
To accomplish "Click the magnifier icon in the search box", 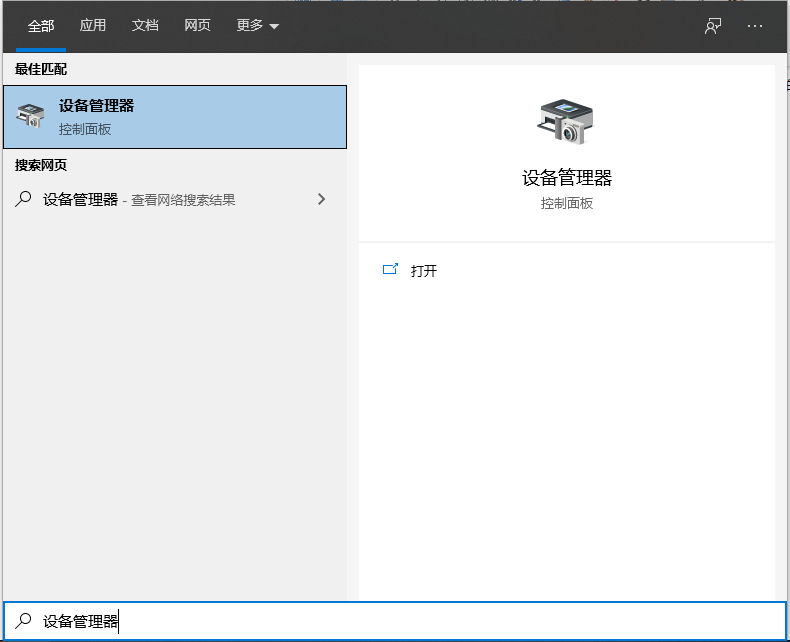I will [x=23, y=621].
